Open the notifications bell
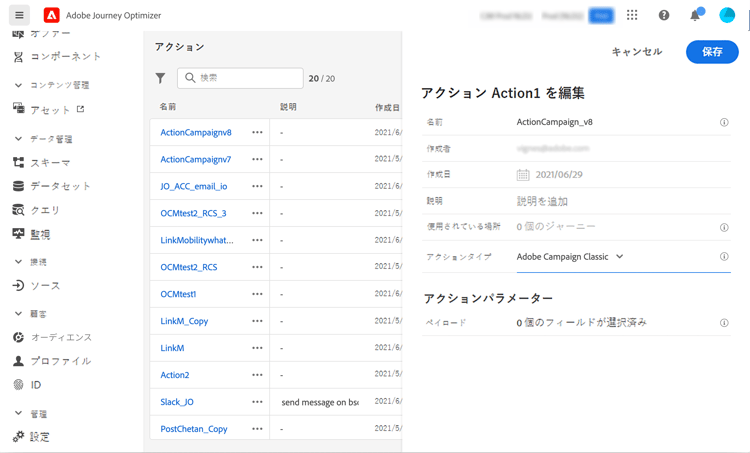This screenshot has height=453, width=750. (695, 15)
